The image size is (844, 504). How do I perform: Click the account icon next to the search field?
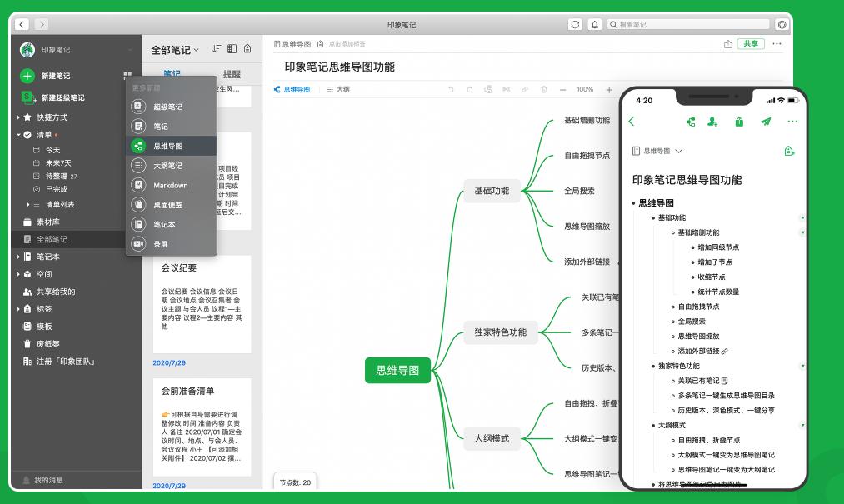click(x=782, y=24)
